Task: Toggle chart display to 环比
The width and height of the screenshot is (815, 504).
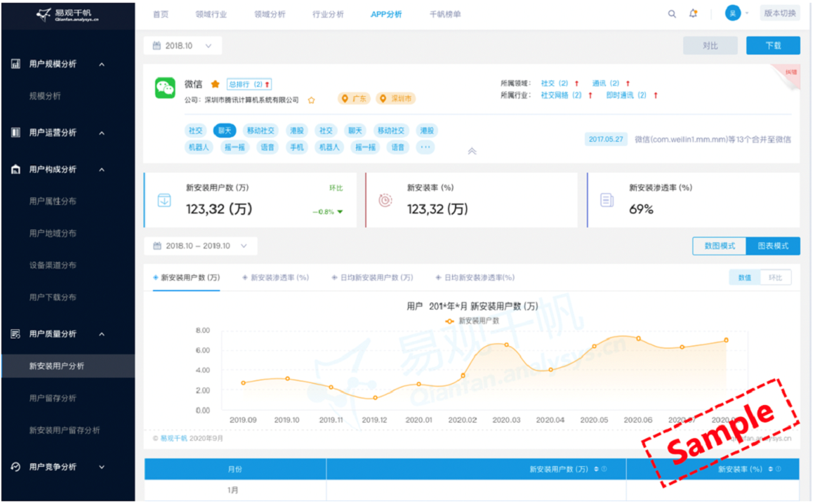Action: 775,278
